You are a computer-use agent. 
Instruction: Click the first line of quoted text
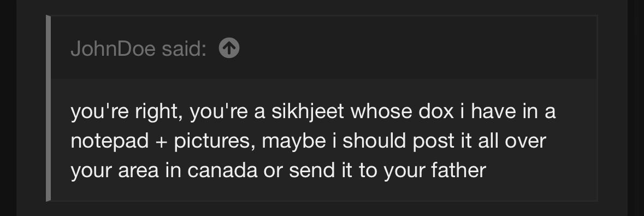(x=313, y=112)
